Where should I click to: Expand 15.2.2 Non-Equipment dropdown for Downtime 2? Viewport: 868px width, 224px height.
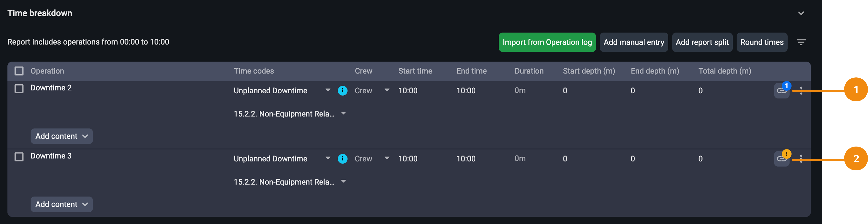(343, 113)
